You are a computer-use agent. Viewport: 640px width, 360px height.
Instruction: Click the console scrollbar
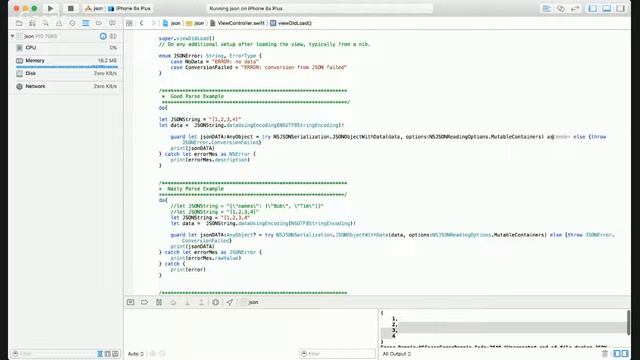pos(629,322)
